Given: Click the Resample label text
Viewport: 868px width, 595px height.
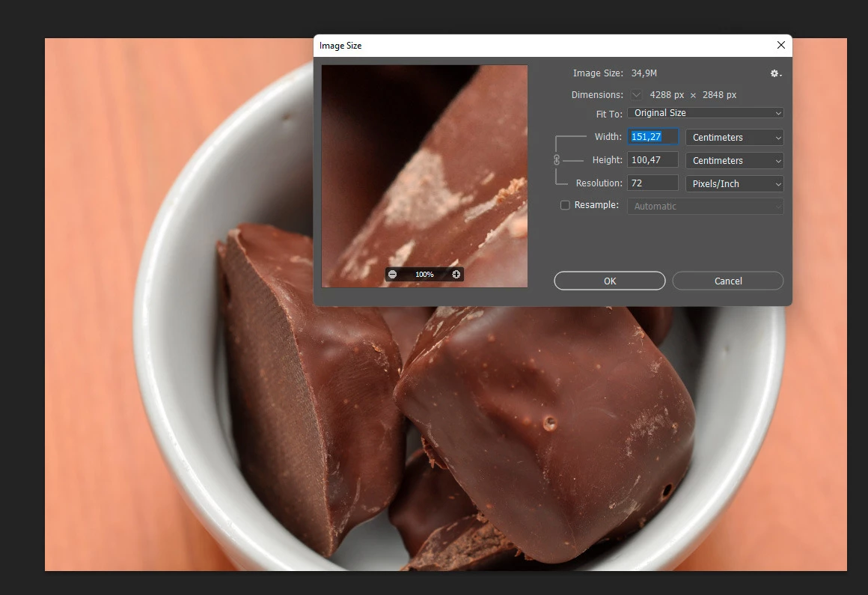Looking at the screenshot, I should [597, 205].
